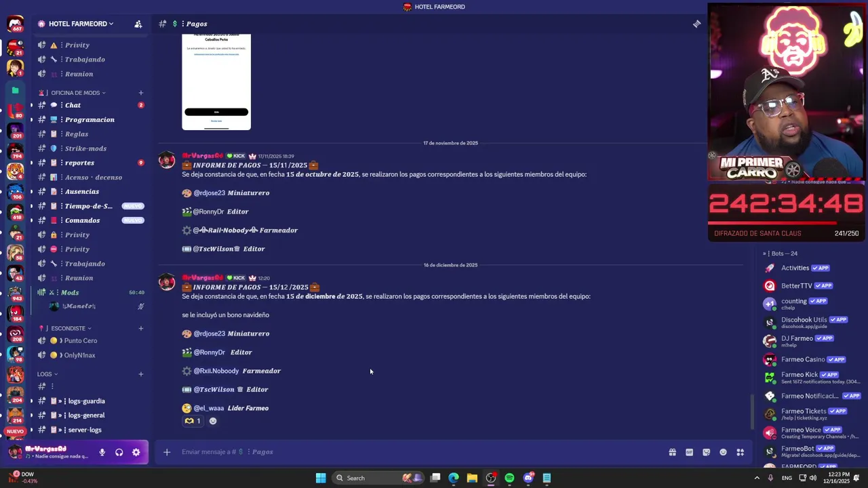This screenshot has width=868, height=488.
Task: Open the server with 667 notifications
Action: coord(15,24)
